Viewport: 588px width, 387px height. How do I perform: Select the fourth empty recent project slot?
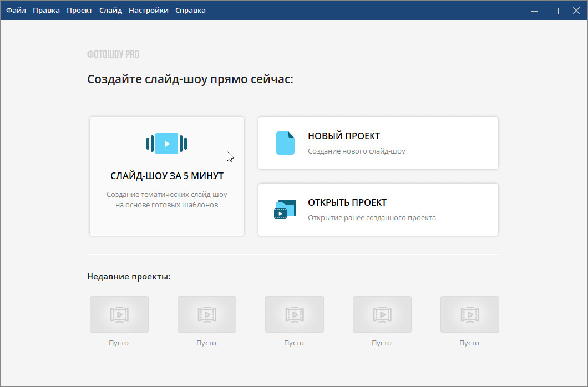(x=382, y=314)
